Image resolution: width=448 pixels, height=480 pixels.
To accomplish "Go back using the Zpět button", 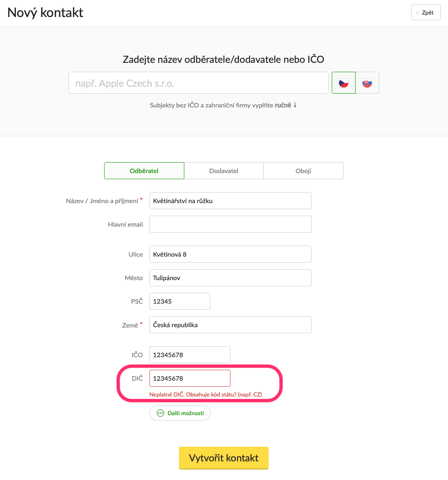I will click(x=426, y=13).
